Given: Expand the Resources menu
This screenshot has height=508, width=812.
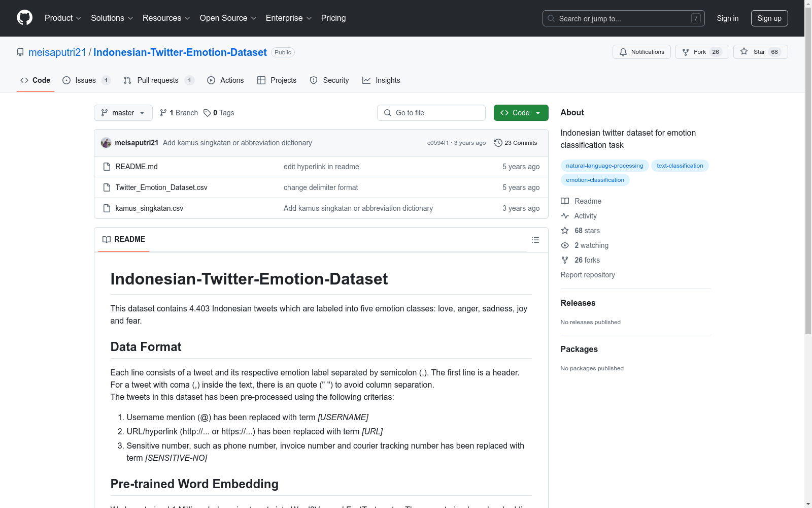Looking at the screenshot, I should 166,18.
